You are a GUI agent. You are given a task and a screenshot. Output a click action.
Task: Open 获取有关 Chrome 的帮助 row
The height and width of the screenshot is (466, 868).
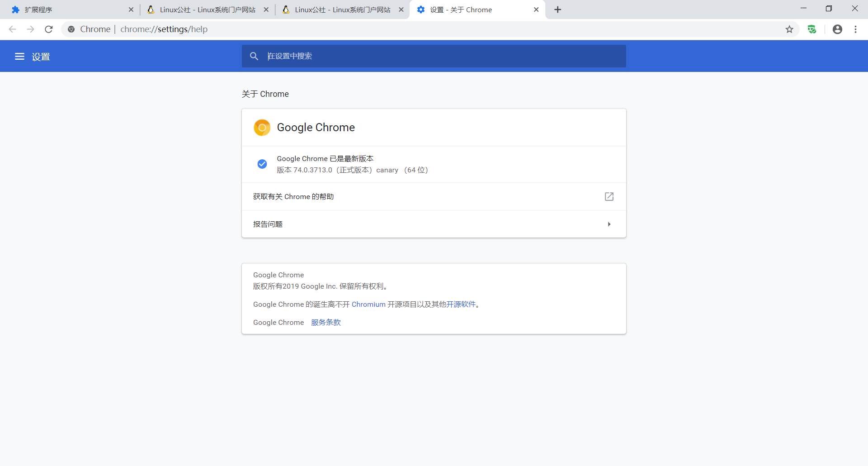(434, 196)
